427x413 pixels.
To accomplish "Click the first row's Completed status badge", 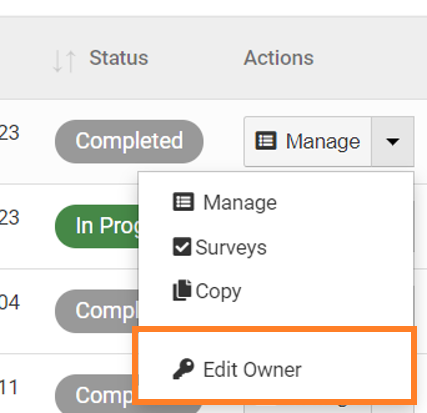I will coord(129,141).
